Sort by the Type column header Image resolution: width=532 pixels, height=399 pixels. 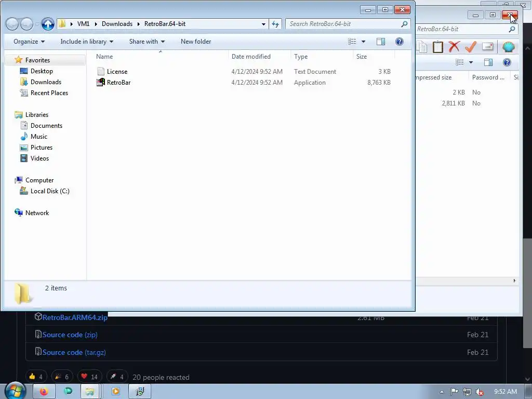click(x=322, y=56)
